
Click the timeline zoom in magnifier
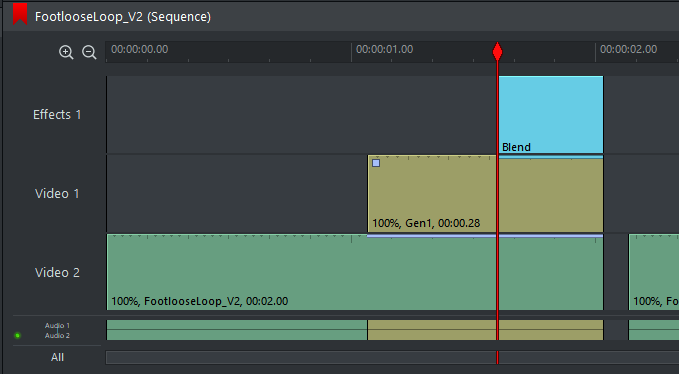click(66, 52)
